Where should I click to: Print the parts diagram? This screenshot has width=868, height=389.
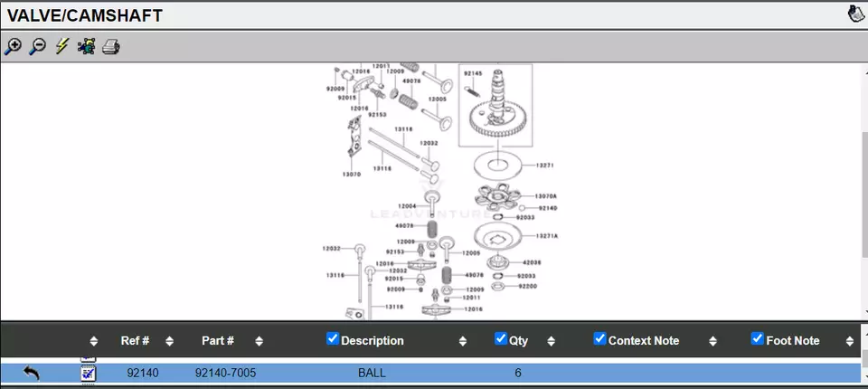pos(110,46)
